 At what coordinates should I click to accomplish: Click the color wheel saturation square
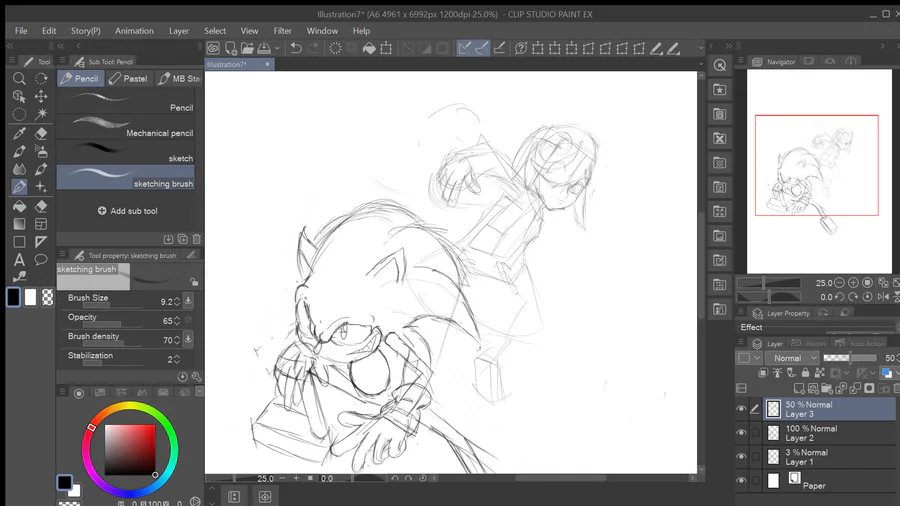point(130,450)
